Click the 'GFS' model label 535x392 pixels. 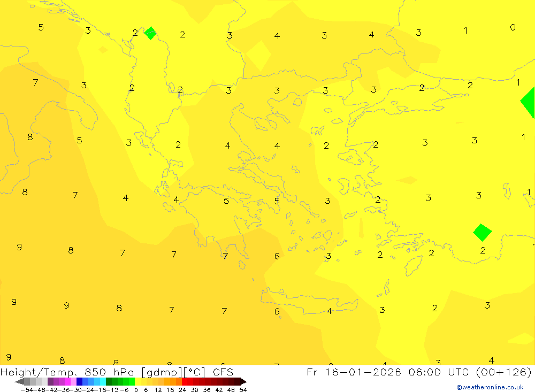223,372
